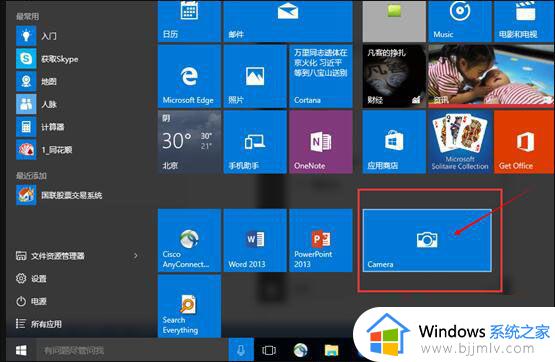Launch Microsoft Edge tile
Screen dimensions: 555x362
point(189,76)
